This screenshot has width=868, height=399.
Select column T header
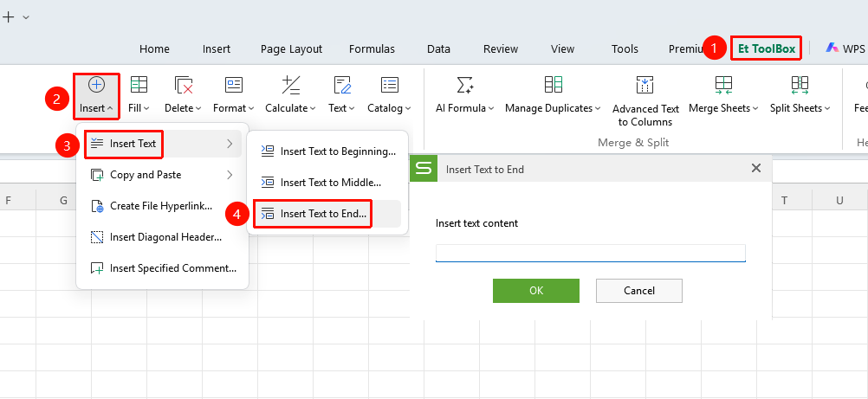tap(785, 200)
